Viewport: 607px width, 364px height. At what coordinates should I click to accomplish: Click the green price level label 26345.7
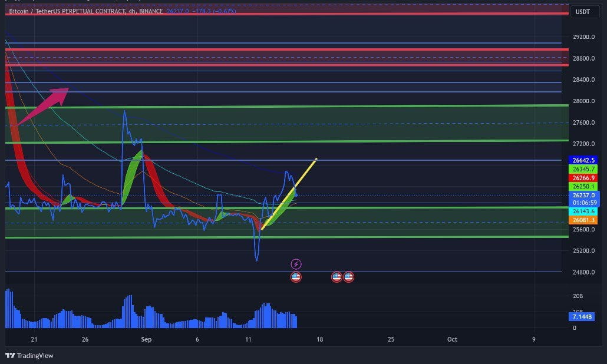point(583,170)
